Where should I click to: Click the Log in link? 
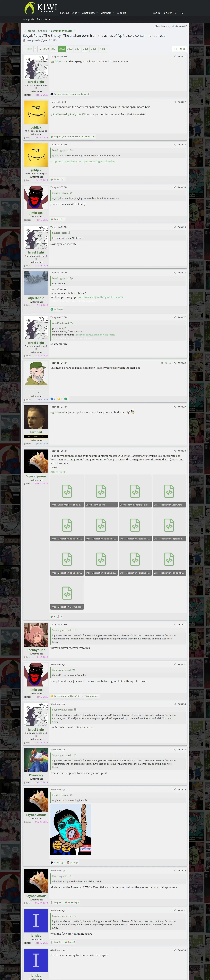[x=156, y=13]
